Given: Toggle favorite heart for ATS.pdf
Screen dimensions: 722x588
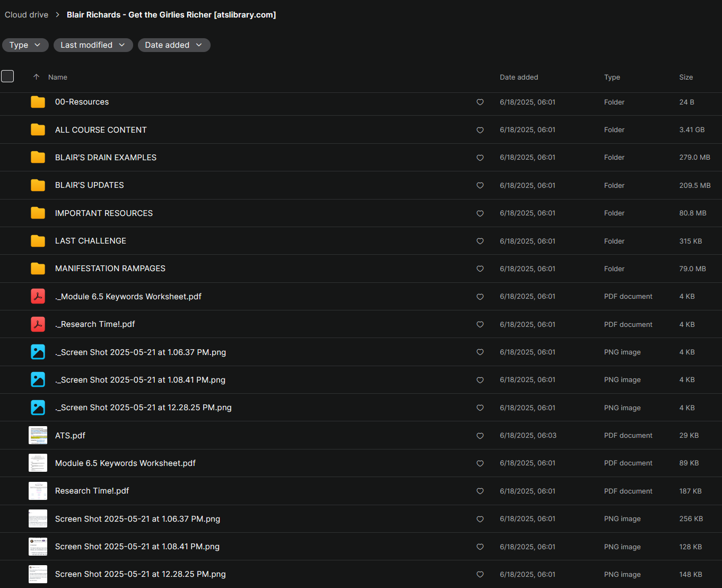Looking at the screenshot, I should pos(480,436).
